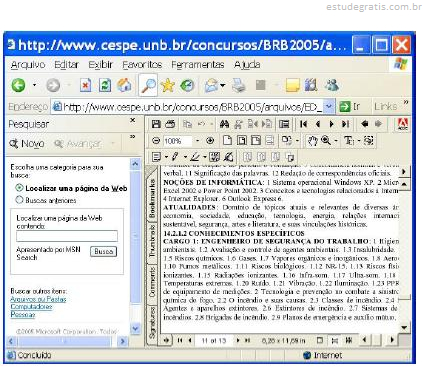Open the Back button history dropdown arrow
Screen dimensions: 423x368
point(34,85)
